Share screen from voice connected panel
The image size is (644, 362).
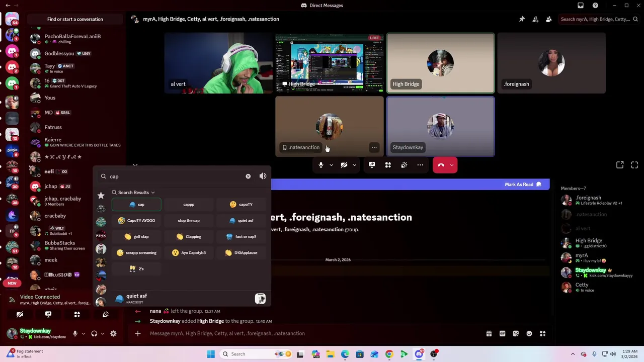[48, 314]
